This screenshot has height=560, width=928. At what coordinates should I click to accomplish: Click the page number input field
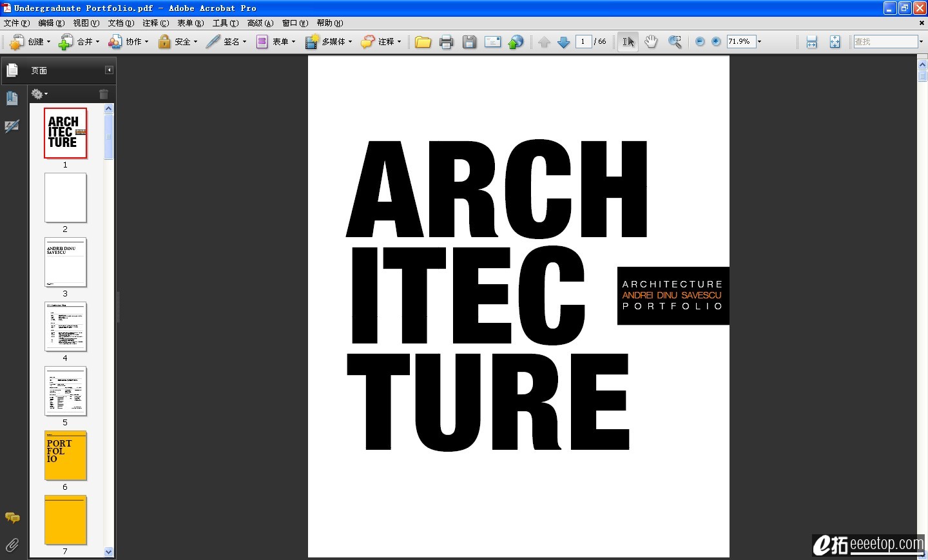583,42
